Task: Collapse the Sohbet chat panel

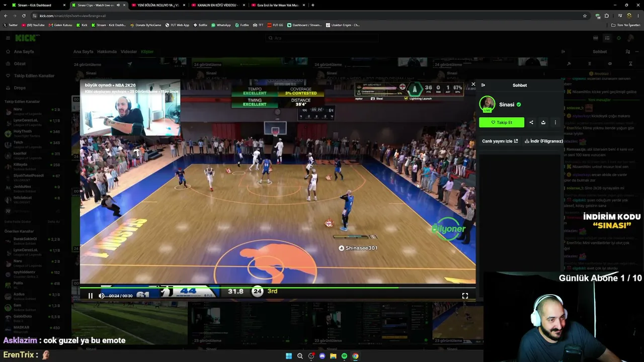Action: pos(483,85)
